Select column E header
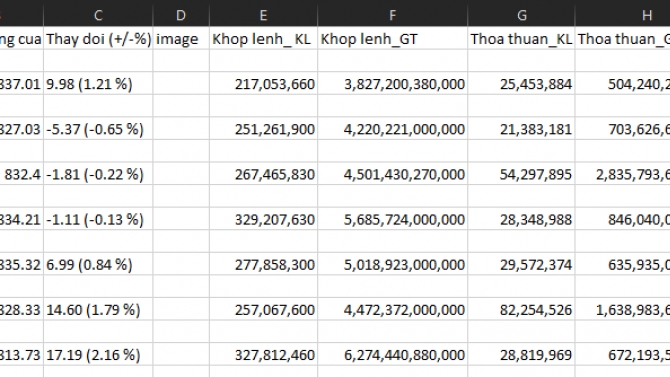The image size is (670, 377). (263, 15)
